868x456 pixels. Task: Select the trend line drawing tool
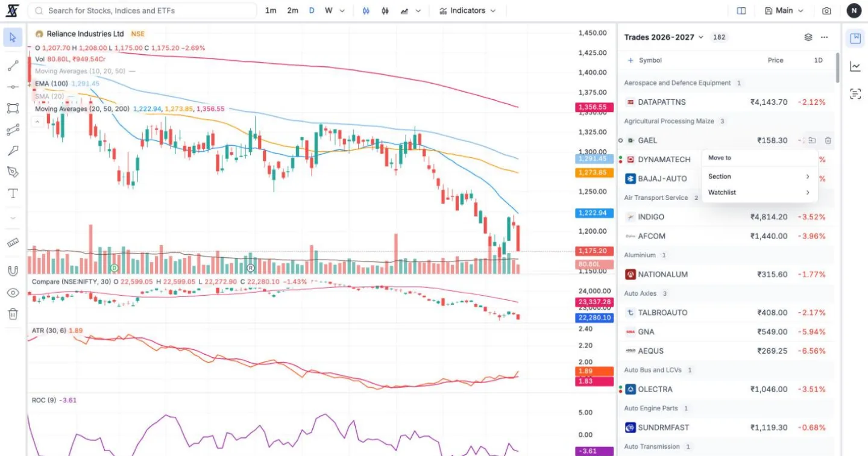point(13,66)
